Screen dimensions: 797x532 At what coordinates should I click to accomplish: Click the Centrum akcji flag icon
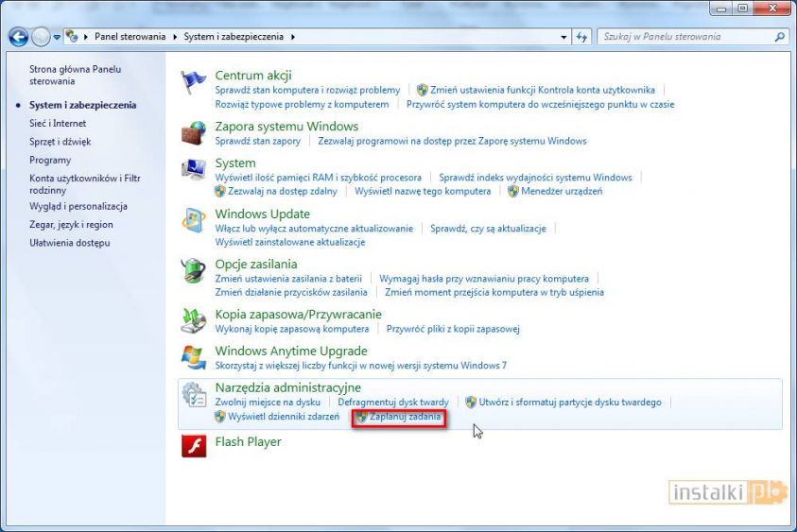194,81
